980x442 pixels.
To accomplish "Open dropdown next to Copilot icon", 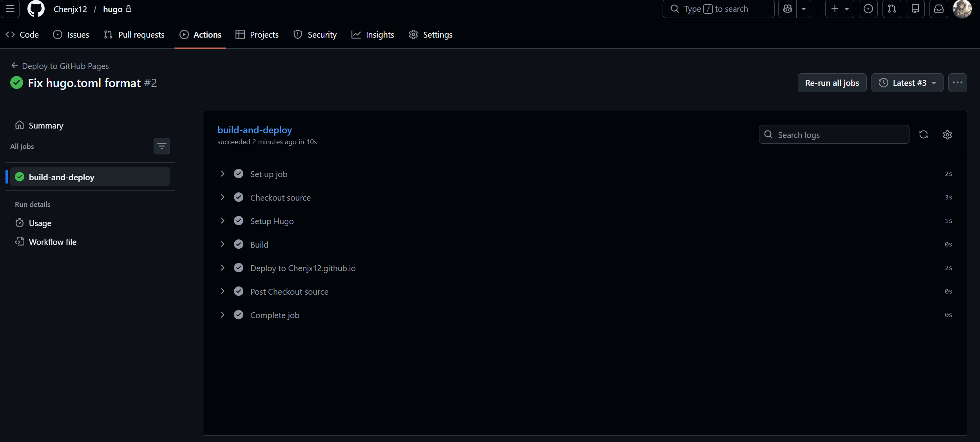I will click(804, 9).
